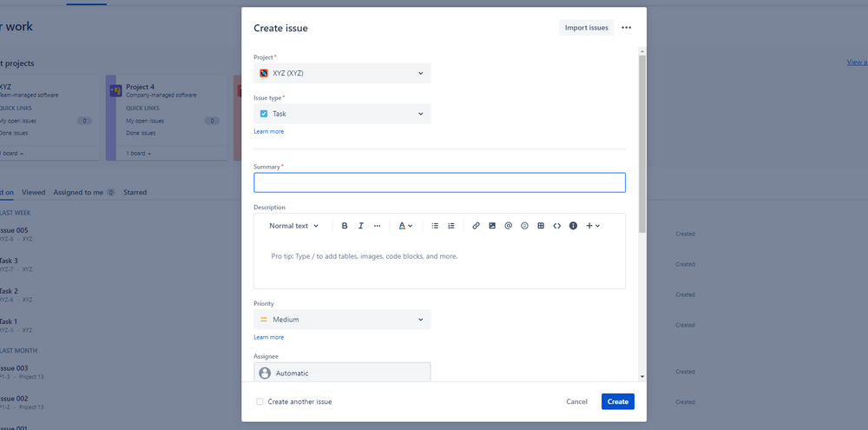Click the scrollbar down arrow

tap(642, 376)
